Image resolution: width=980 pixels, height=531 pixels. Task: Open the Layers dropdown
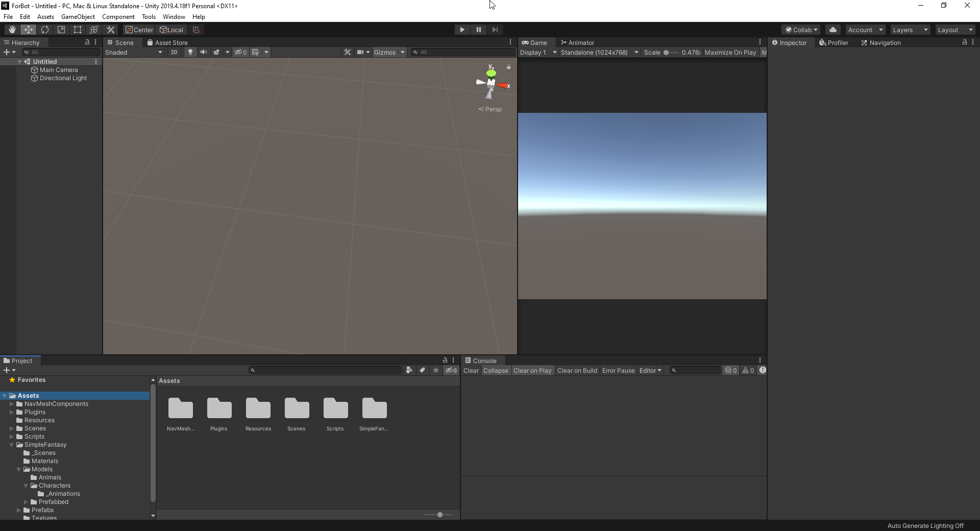coord(910,30)
